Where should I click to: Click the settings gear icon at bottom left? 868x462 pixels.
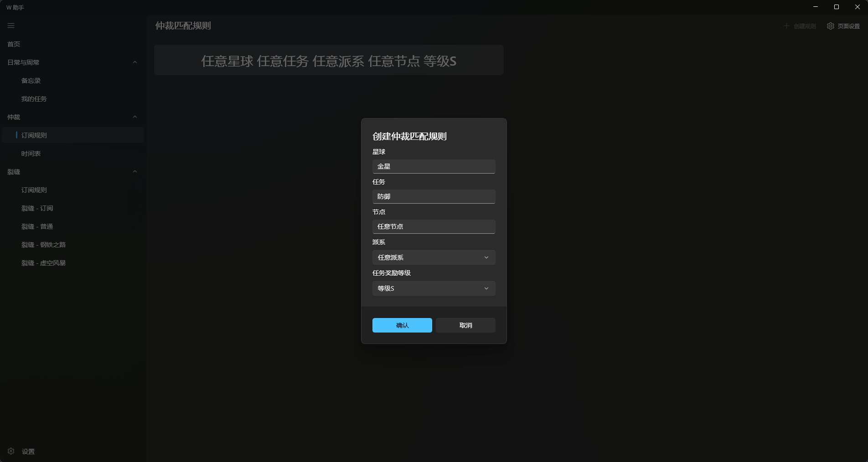click(x=11, y=451)
